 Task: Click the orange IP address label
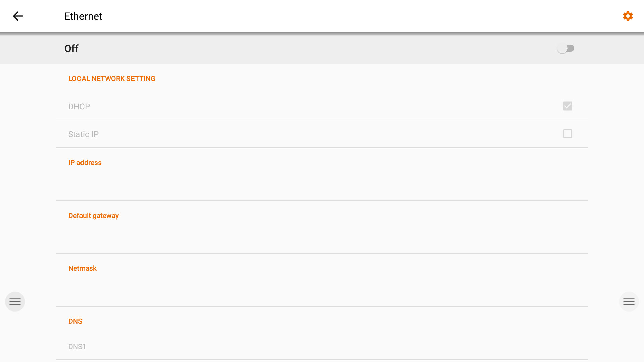tap(85, 163)
